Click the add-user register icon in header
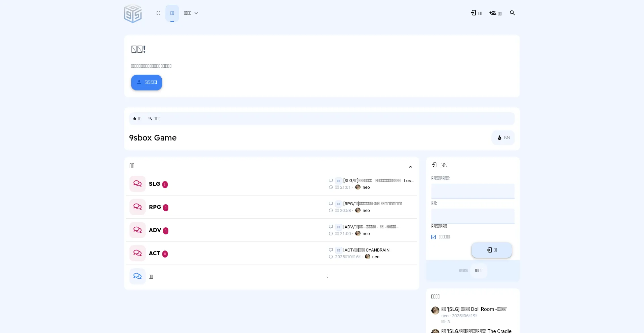Image resolution: width=644 pixels, height=333 pixels. [492, 13]
